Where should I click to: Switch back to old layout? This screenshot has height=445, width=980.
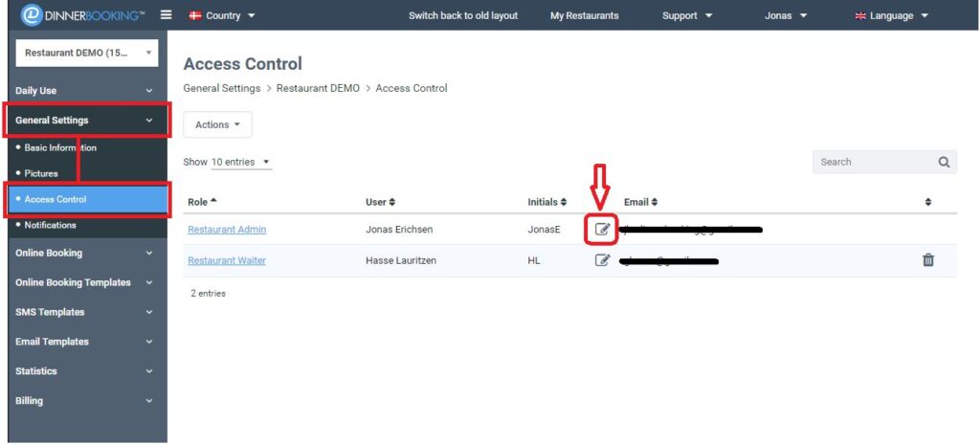tap(463, 15)
